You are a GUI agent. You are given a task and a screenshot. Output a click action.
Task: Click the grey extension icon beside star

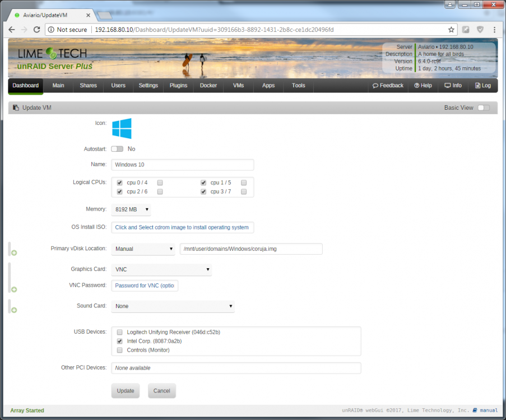(466, 30)
